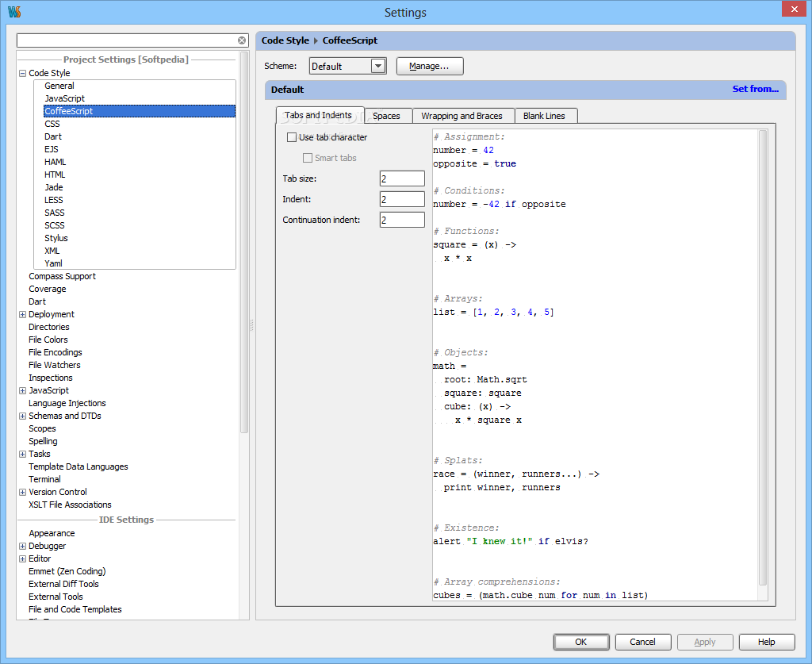Screen dimensions: 812x664
Task: Close the Settings dialog window
Action: tap(794, 9)
